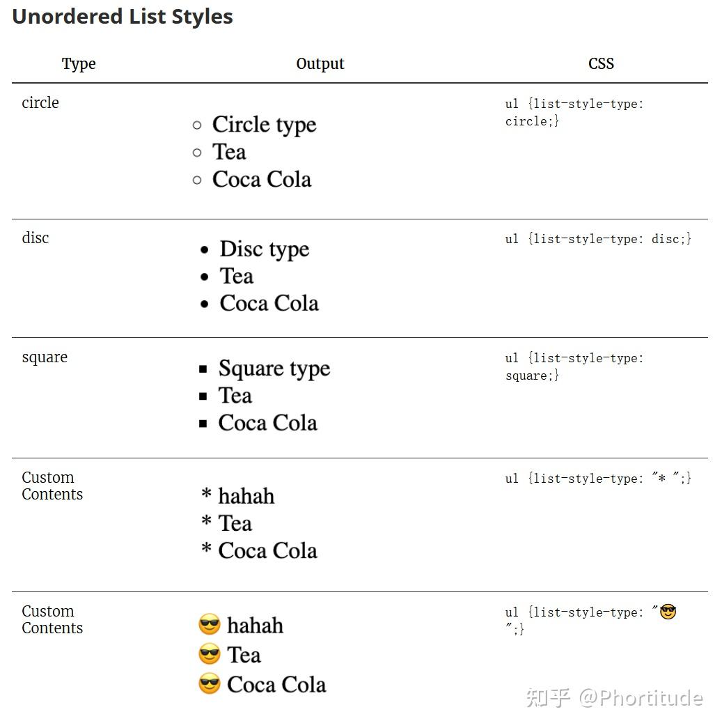Click the CSS code for the disc style
722x728 pixels.
pyautogui.click(x=598, y=239)
